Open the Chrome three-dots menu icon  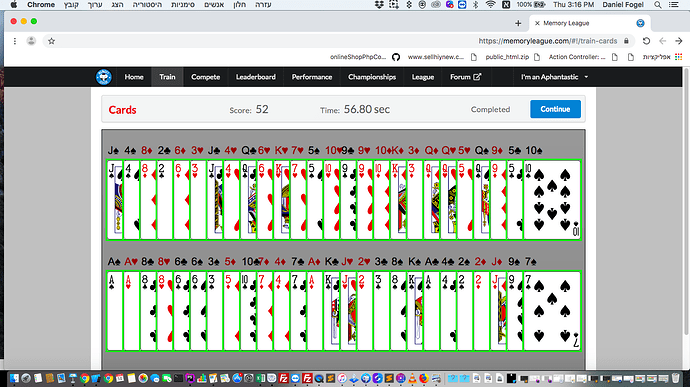[15, 41]
